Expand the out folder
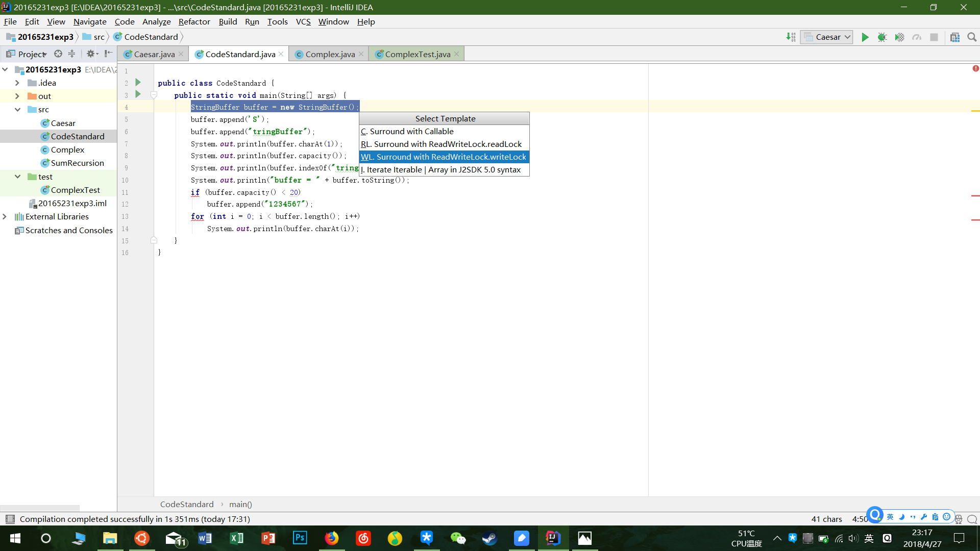This screenshot has height=551, width=980. (17, 96)
